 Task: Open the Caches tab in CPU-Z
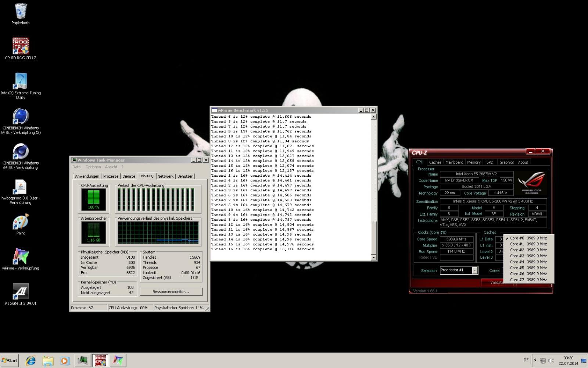coord(435,162)
